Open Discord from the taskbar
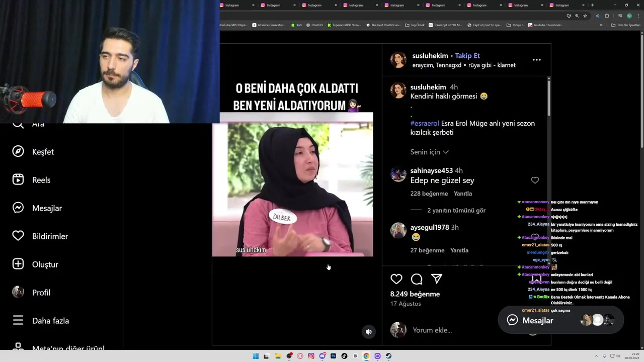 click(x=323, y=356)
